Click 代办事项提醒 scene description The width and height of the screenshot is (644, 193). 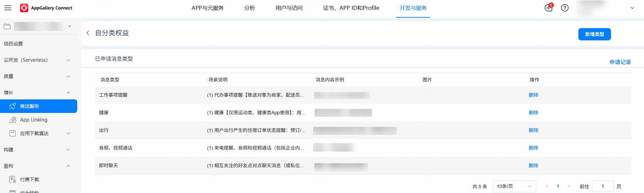[x=256, y=95]
